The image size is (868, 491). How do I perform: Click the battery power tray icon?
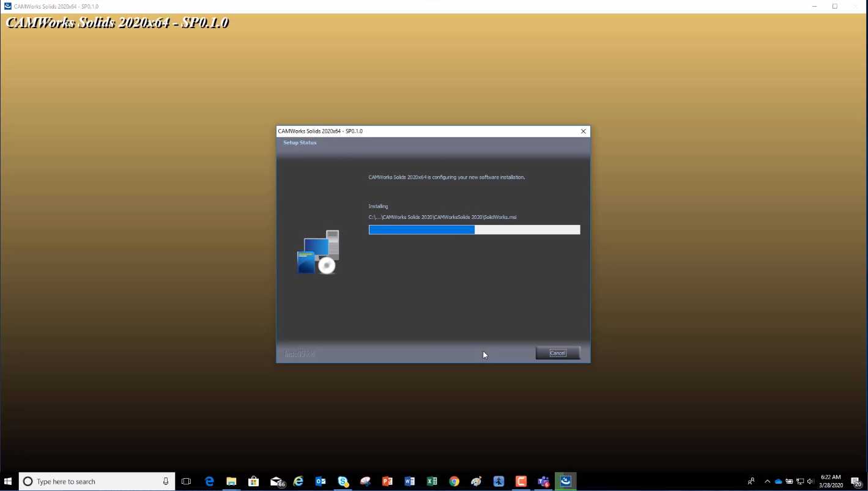tap(789, 481)
